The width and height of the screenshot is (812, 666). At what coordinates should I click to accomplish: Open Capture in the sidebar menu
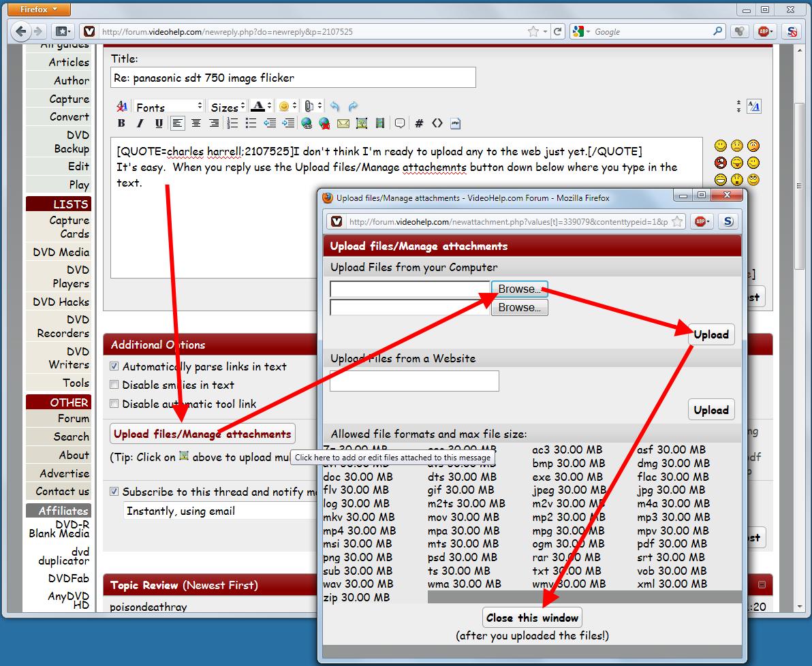click(69, 99)
